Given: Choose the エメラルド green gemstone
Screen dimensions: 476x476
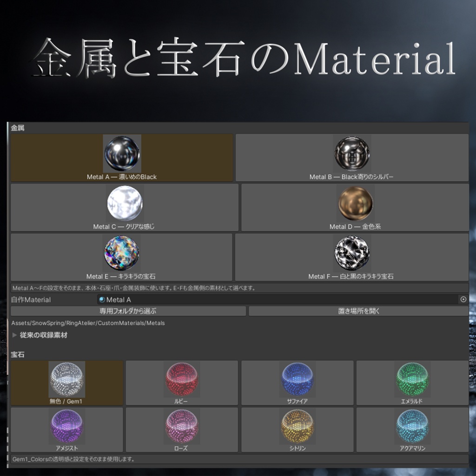Looking at the screenshot, I should point(412,383).
